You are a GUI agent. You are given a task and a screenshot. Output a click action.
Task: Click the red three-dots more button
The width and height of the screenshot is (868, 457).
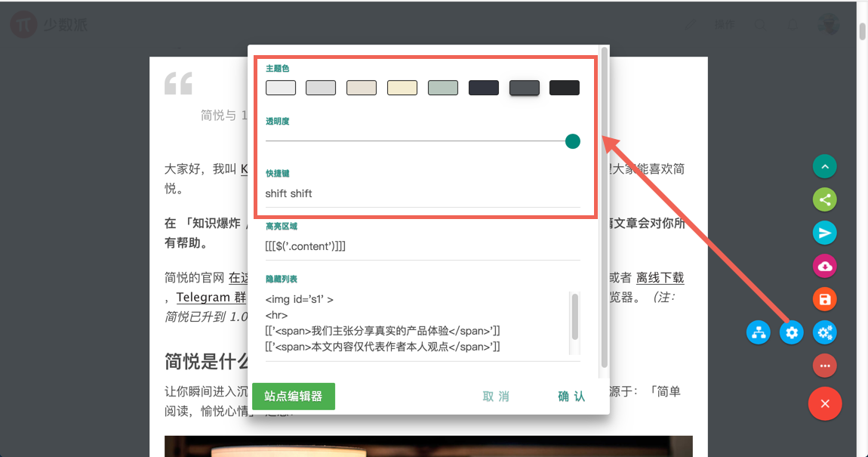(x=824, y=366)
